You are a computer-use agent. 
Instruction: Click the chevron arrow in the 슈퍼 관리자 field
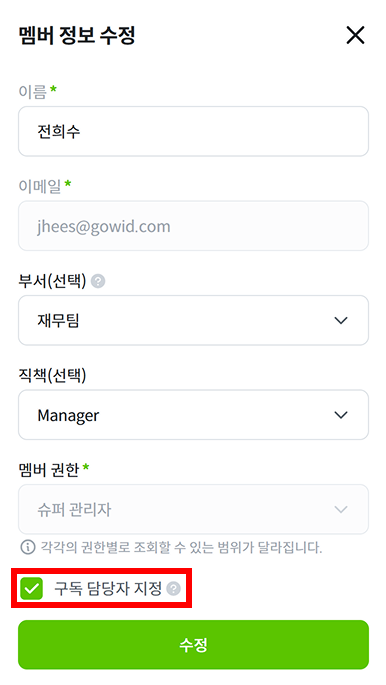341,509
